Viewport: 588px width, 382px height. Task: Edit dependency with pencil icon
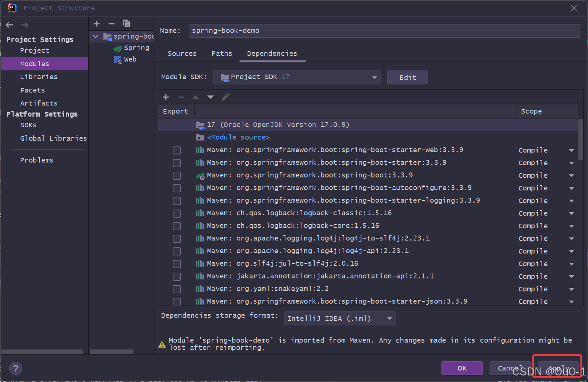pyautogui.click(x=225, y=97)
